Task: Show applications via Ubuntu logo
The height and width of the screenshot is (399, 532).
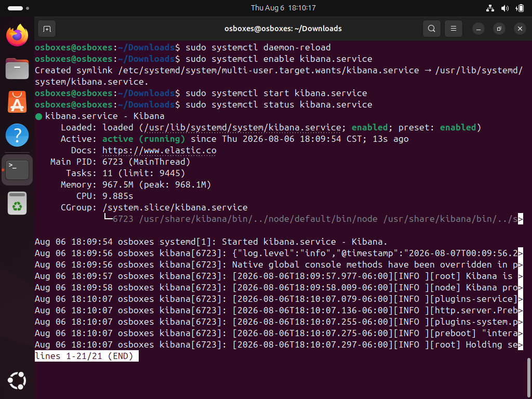Action: click(x=17, y=381)
